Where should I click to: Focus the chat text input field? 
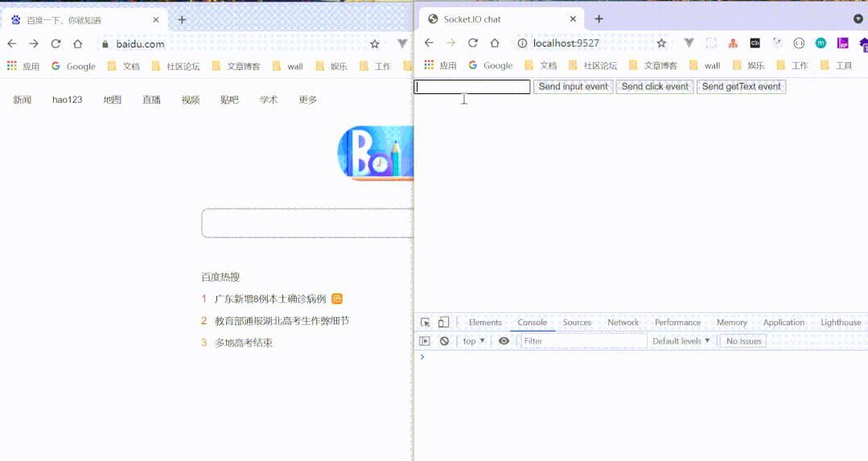tap(472, 87)
